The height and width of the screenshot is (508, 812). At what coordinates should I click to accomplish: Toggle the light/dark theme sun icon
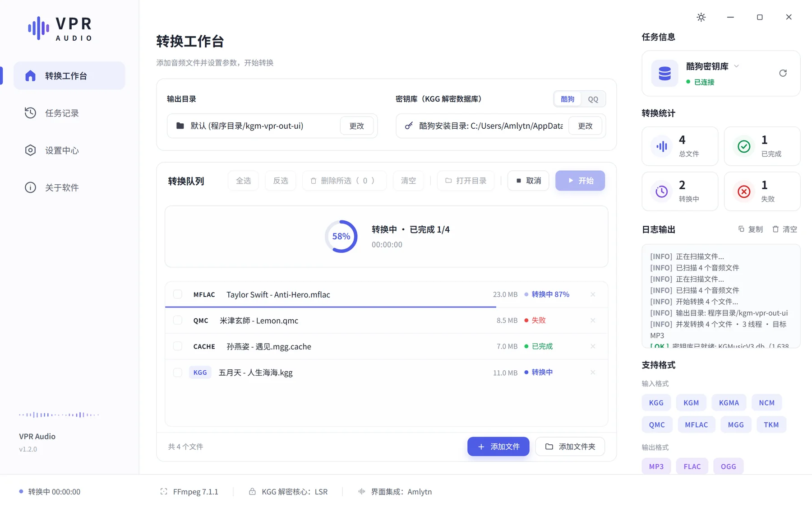click(x=701, y=17)
